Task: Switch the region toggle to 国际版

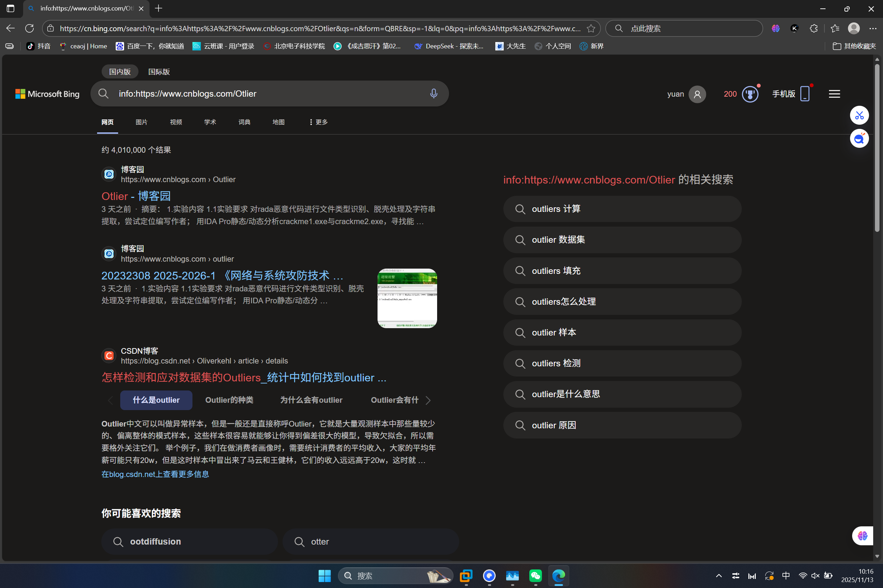Action: (158, 71)
